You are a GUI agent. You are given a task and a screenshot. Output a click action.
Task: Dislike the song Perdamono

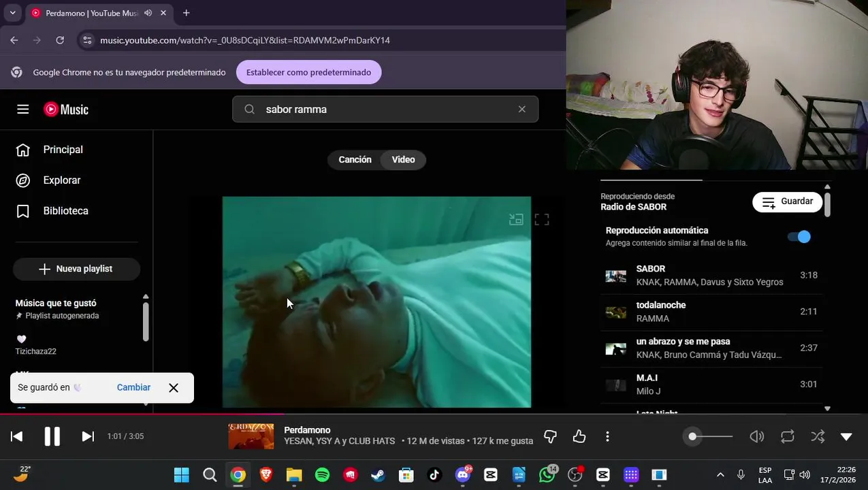550,436
